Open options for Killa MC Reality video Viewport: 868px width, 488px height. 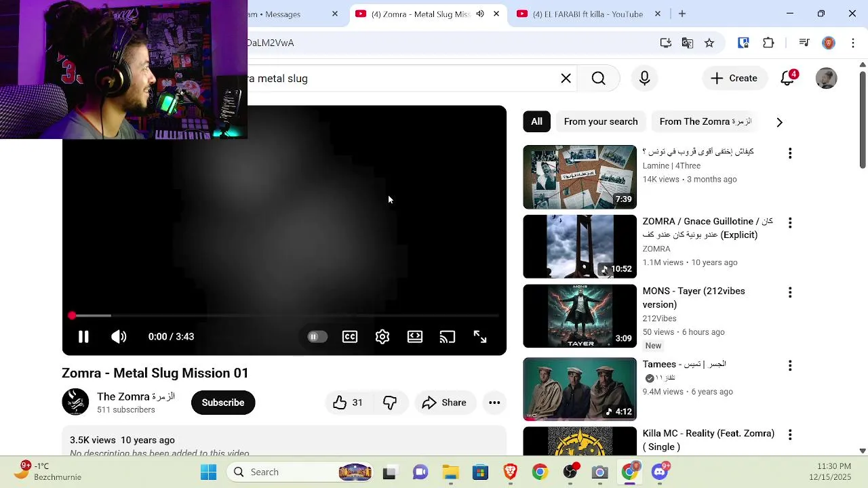(x=790, y=435)
